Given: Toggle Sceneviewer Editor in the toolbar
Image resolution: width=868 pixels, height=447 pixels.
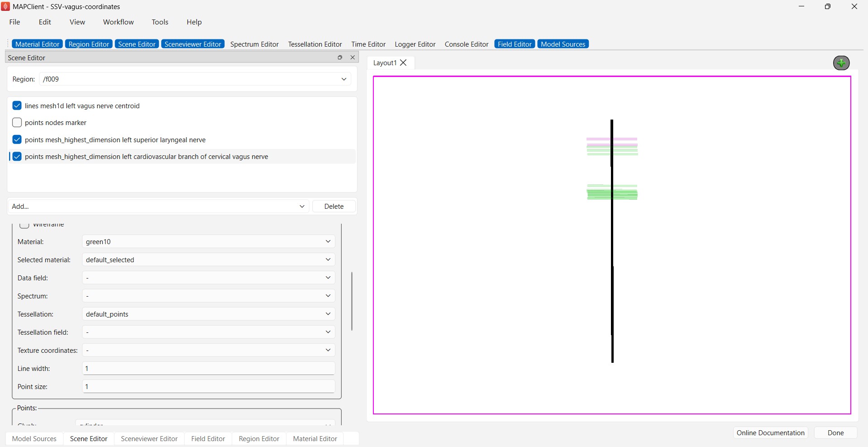Looking at the screenshot, I should coord(193,44).
